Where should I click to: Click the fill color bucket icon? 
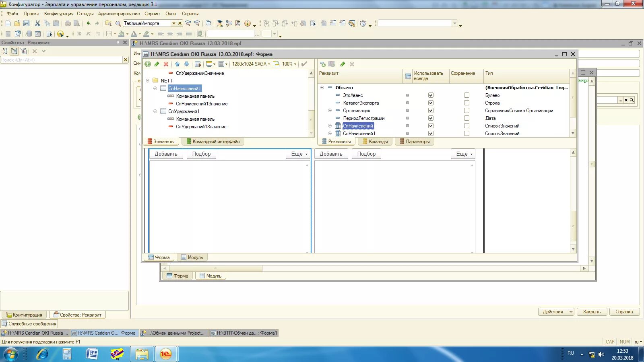(x=121, y=34)
